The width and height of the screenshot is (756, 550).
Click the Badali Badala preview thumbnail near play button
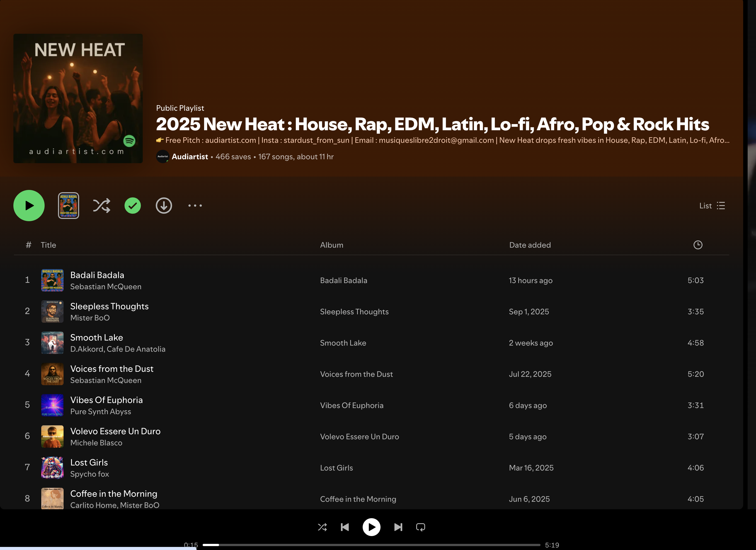(x=69, y=206)
